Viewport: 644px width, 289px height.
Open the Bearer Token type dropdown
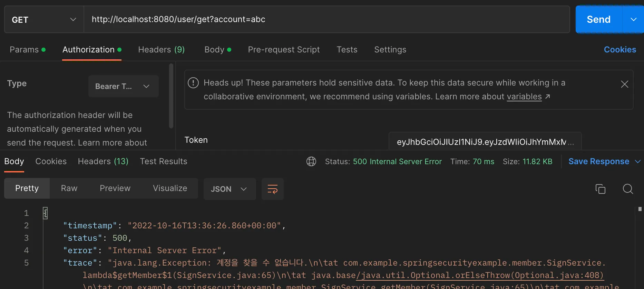tap(123, 86)
